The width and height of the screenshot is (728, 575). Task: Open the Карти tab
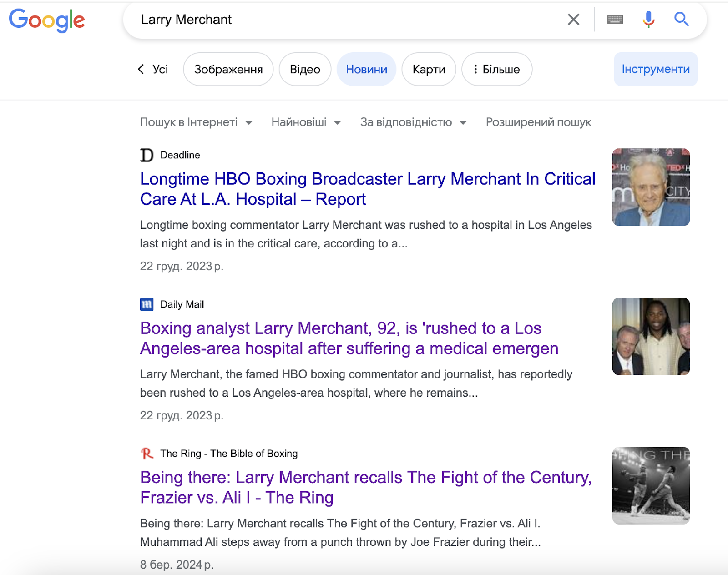(429, 69)
